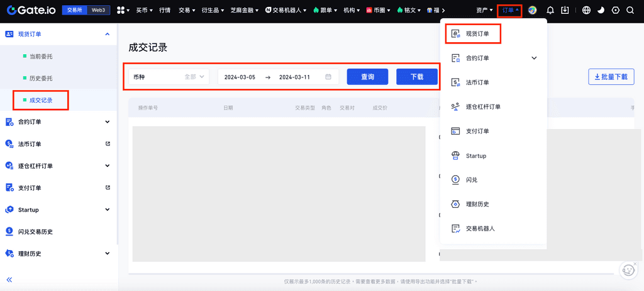The height and width of the screenshot is (291, 644).
Task: Switch to the Web3 mode tab
Action: (x=99, y=10)
